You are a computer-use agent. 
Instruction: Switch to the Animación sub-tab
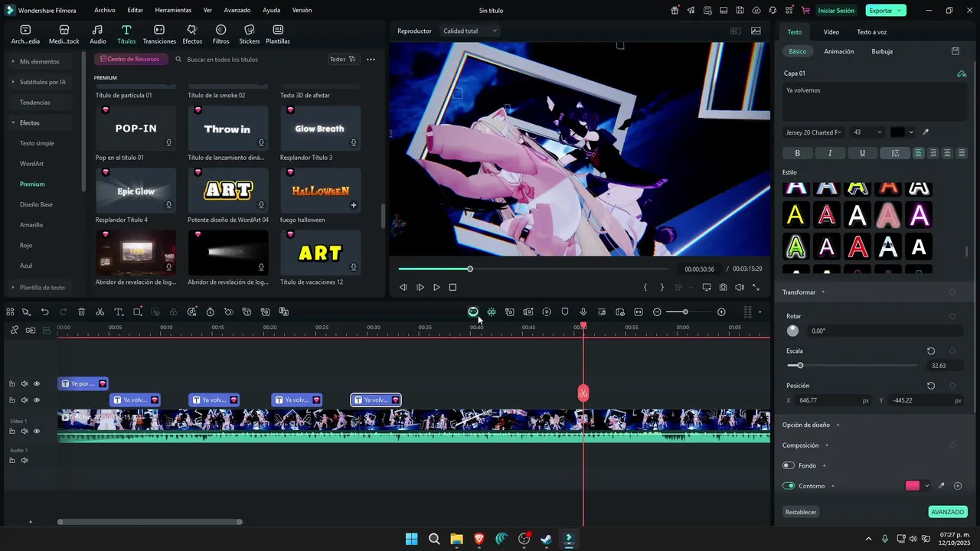[x=838, y=51]
